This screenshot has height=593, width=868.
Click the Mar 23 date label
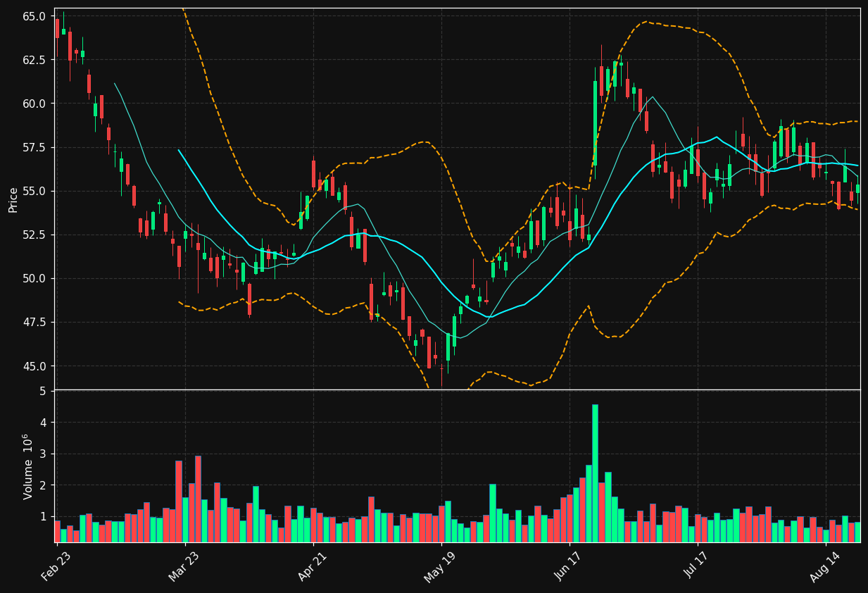tap(184, 566)
